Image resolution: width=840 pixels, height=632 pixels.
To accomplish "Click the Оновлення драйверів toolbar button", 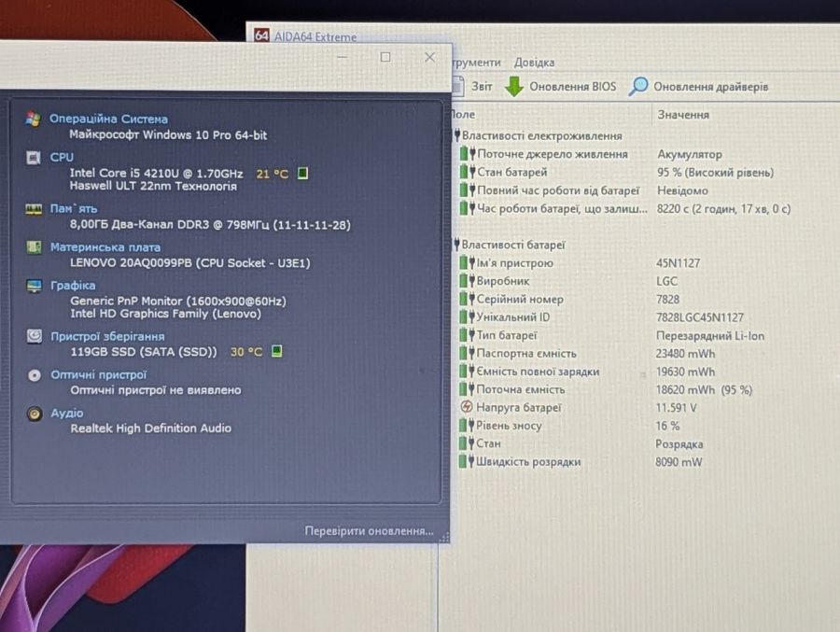I will pos(698,86).
